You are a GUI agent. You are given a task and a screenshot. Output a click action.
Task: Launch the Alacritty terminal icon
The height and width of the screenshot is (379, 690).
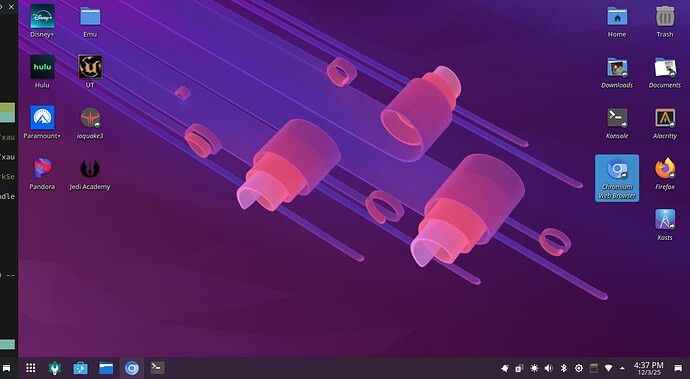point(665,118)
